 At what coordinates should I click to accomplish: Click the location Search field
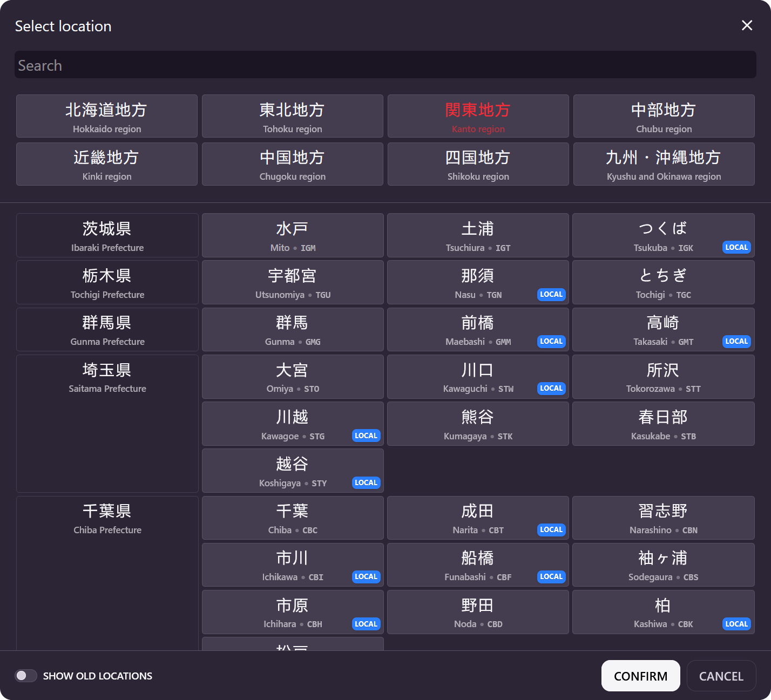(x=385, y=65)
